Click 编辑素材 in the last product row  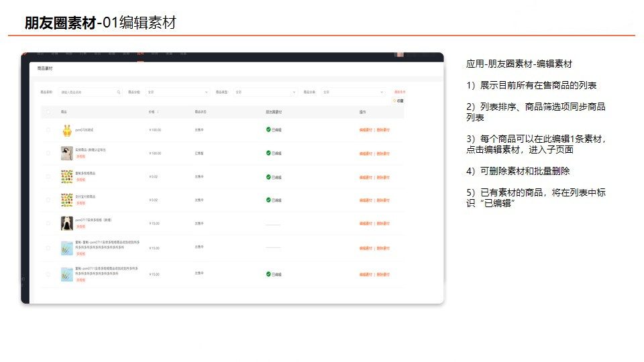pos(366,275)
